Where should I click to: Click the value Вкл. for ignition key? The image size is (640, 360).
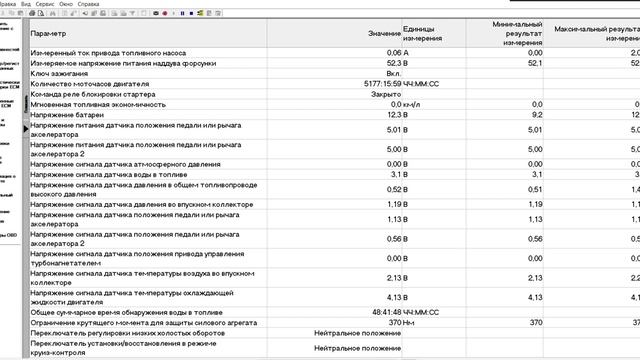click(393, 73)
